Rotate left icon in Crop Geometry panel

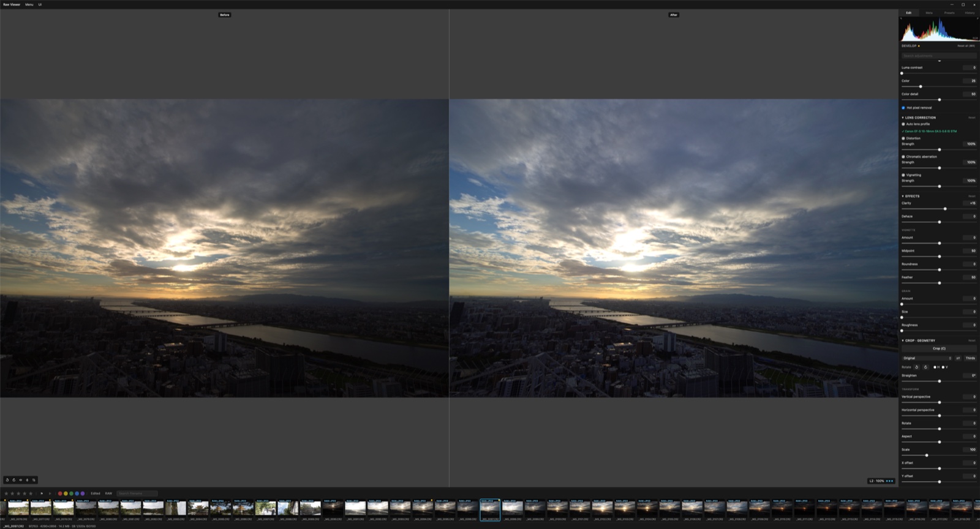(x=916, y=367)
